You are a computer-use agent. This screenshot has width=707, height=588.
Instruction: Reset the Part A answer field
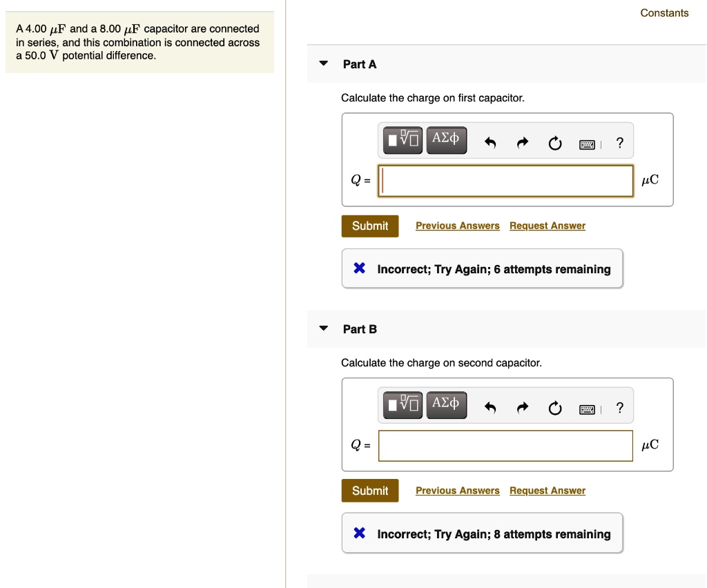554,144
